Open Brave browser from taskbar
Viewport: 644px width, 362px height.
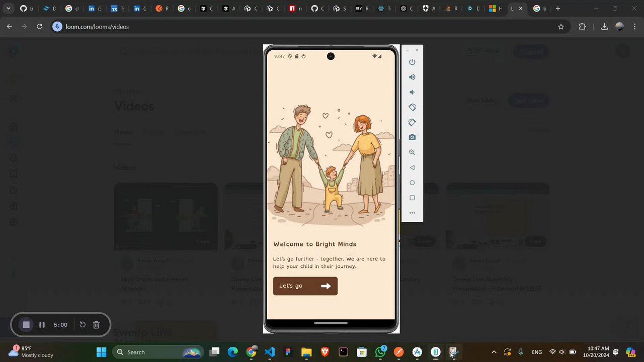(325, 352)
